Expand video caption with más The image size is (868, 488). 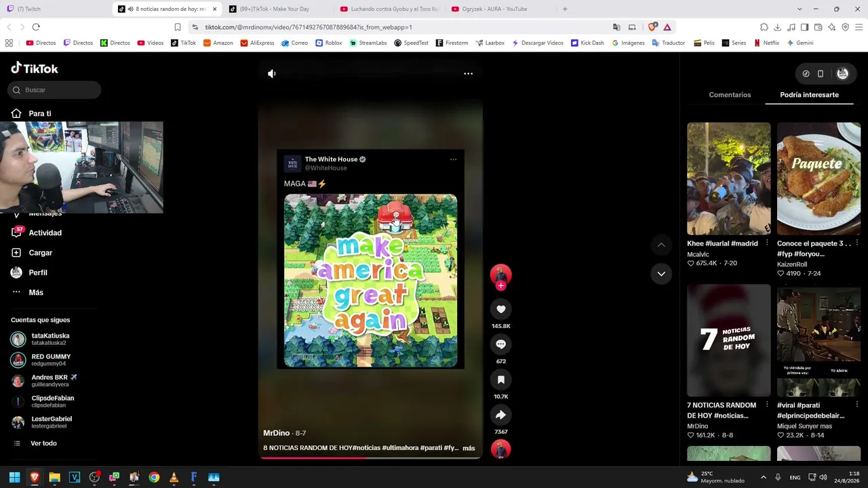coord(469,448)
